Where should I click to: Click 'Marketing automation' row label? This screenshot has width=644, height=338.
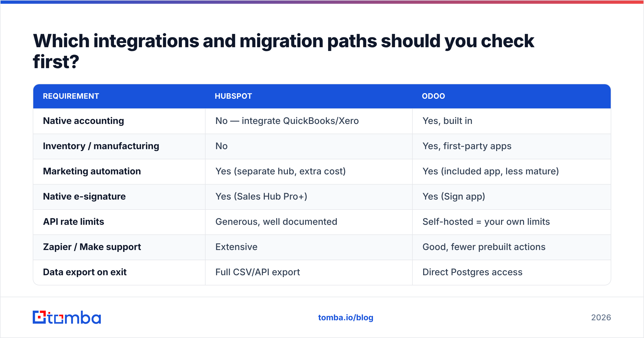click(x=92, y=171)
